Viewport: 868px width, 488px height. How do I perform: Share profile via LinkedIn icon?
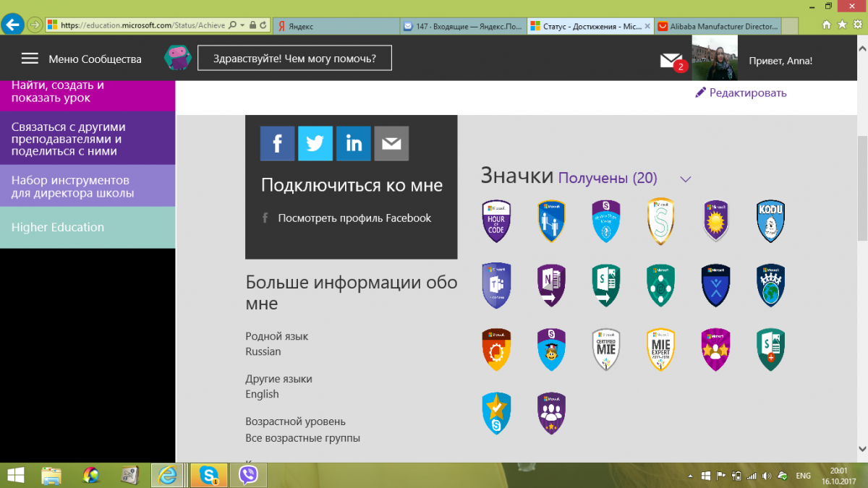point(354,143)
